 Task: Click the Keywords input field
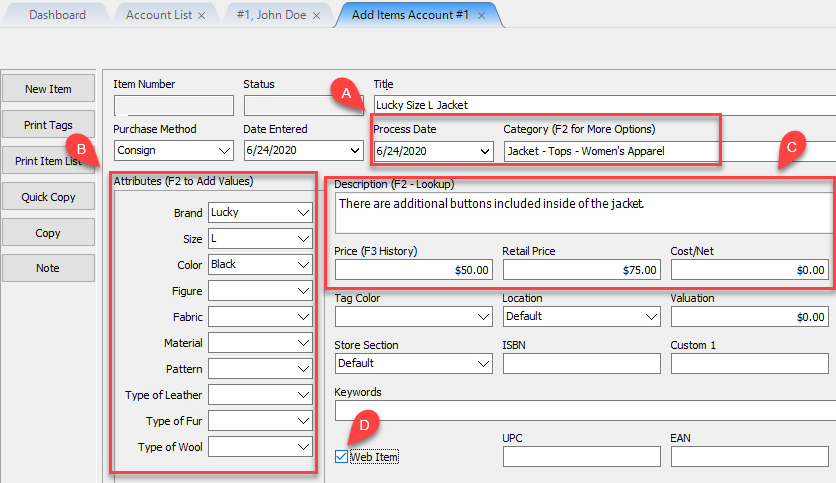point(585,410)
